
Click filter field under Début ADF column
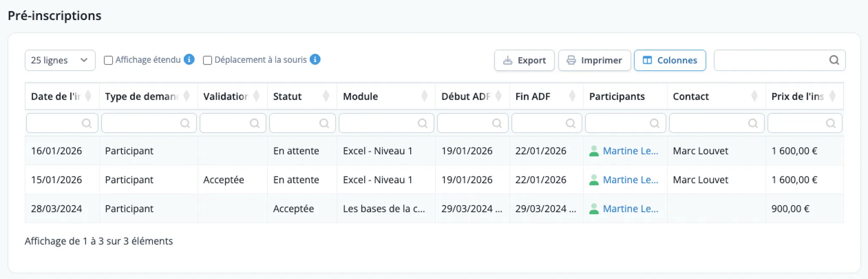click(x=473, y=123)
